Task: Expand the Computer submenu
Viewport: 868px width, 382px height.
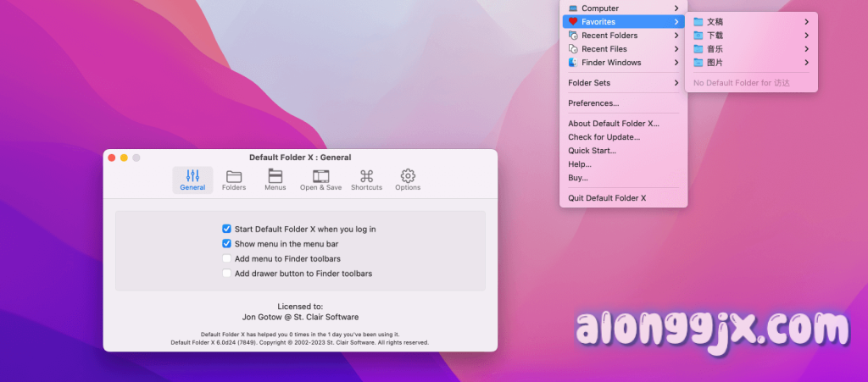Action: click(x=623, y=8)
